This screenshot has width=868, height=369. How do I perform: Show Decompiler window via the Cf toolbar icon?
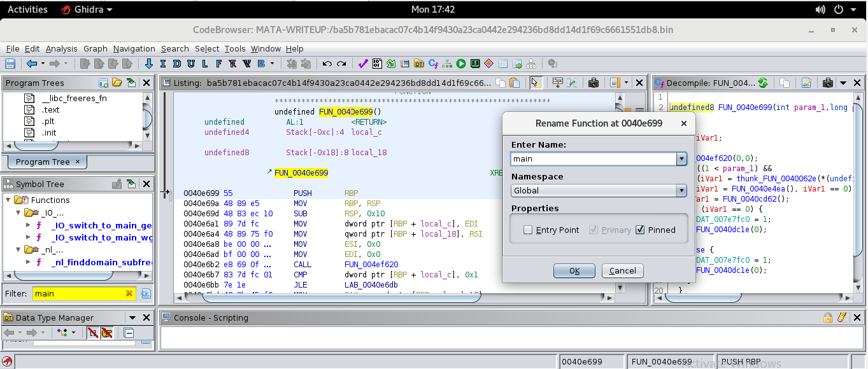point(433,64)
